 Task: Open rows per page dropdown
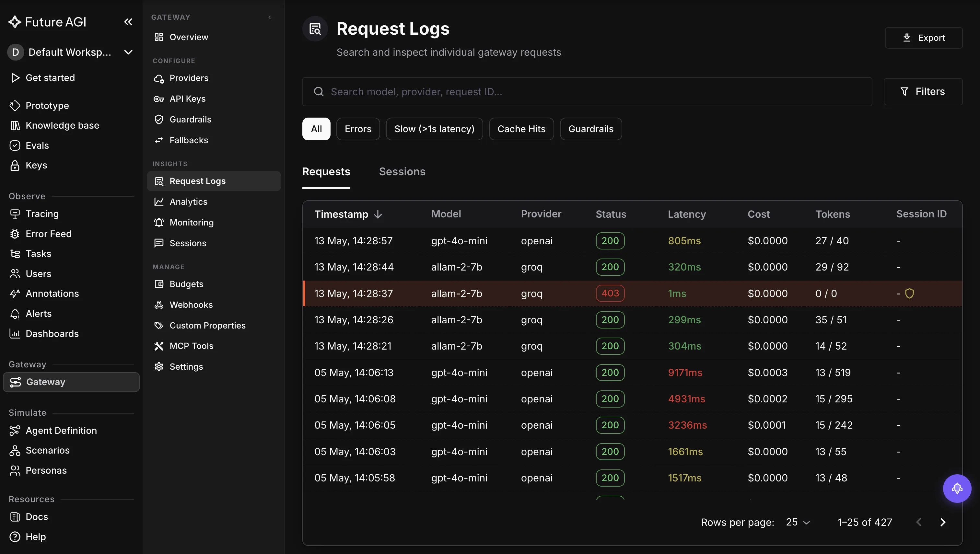tap(798, 522)
